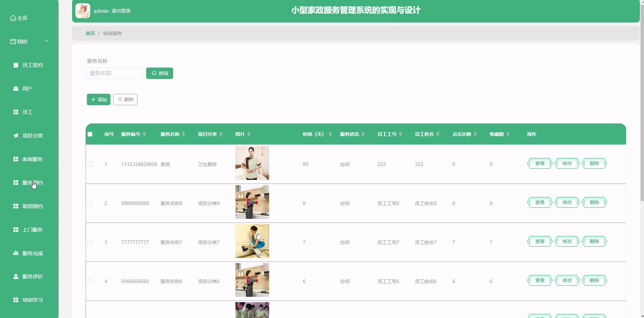Sort by 价格（天） column arrows
Viewport: 644px width, 318px height.
click(330, 134)
